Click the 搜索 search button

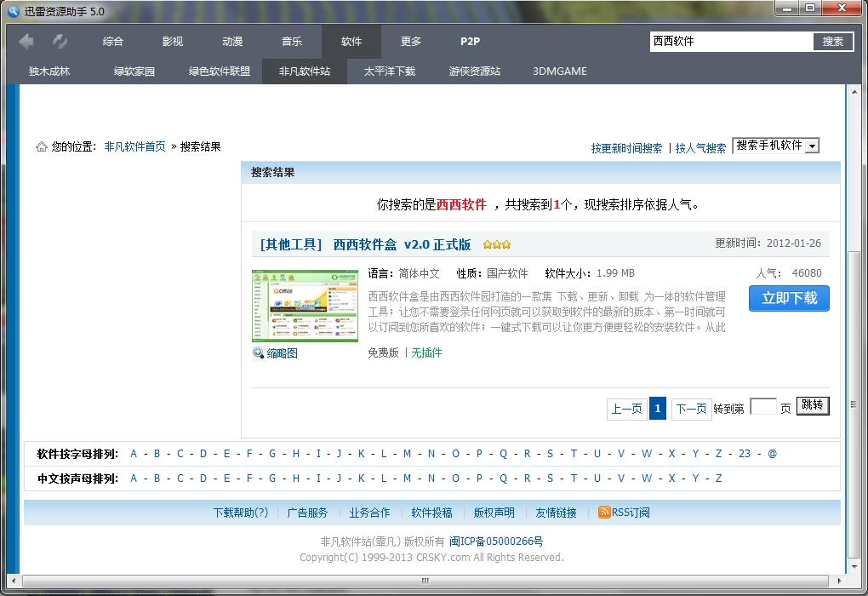(832, 41)
